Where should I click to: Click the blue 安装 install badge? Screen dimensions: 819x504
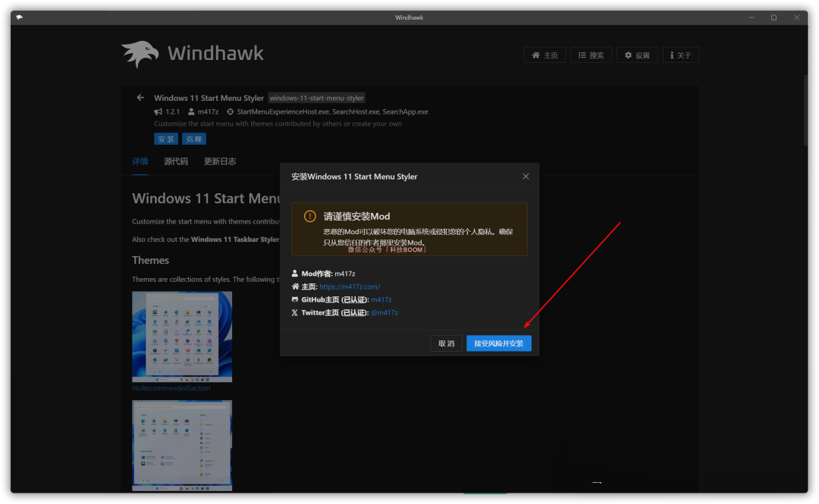click(x=166, y=139)
